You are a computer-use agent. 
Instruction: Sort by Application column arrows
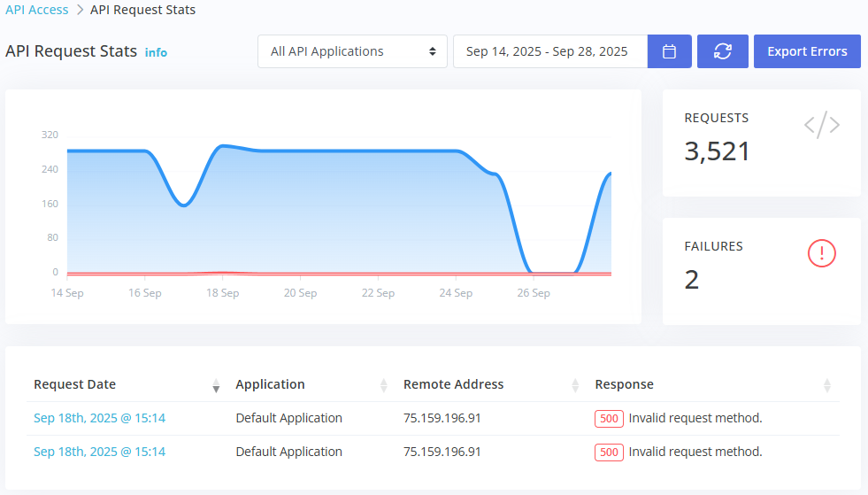pos(384,385)
